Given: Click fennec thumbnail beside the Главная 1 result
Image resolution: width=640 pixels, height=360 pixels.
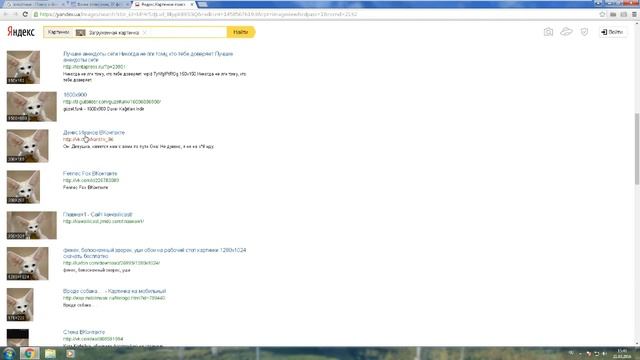Looking at the screenshot, I should (31, 225).
